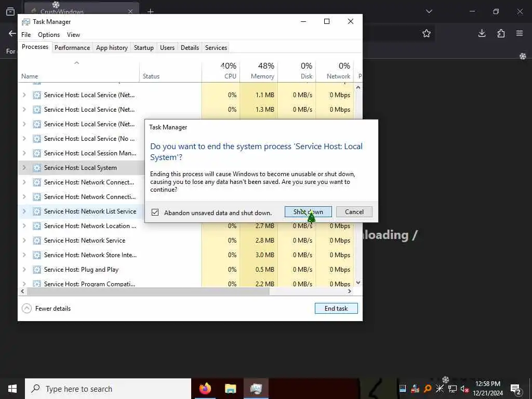Collapse view with Fewer details

coord(46,309)
